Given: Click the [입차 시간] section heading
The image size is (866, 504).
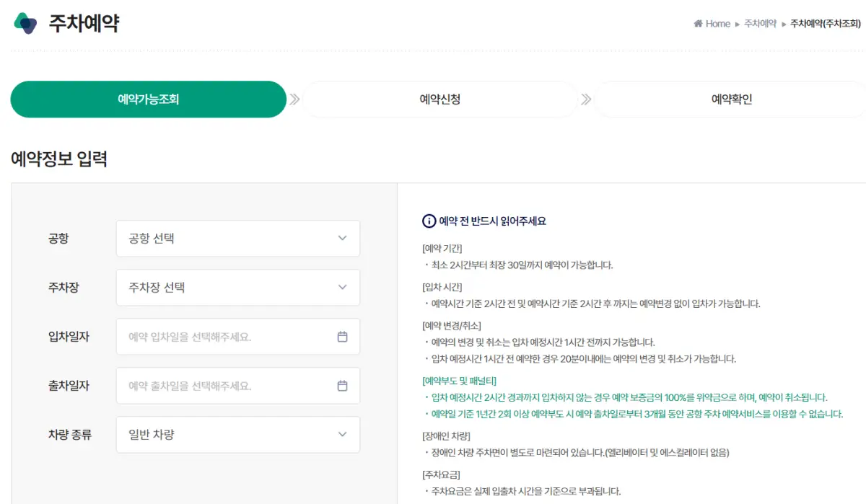Looking at the screenshot, I should click(x=442, y=287).
